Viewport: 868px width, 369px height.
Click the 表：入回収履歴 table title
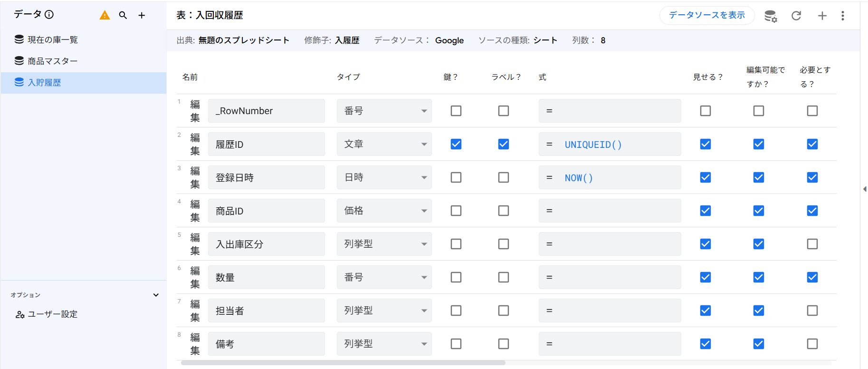[x=210, y=15]
